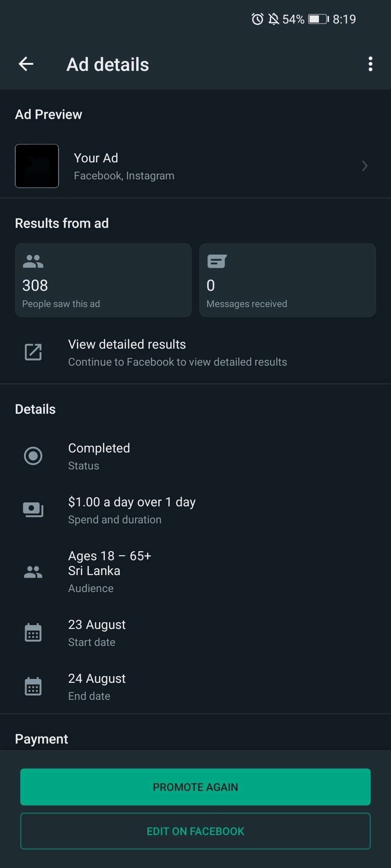This screenshot has height=868, width=391.
Task: Select the Messages received card
Action: click(288, 280)
